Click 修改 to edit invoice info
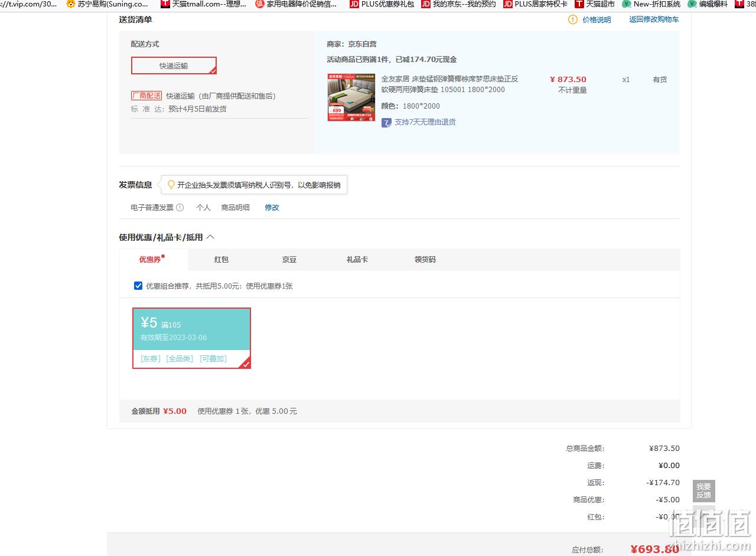The height and width of the screenshot is (556, 756). (272, 207)
